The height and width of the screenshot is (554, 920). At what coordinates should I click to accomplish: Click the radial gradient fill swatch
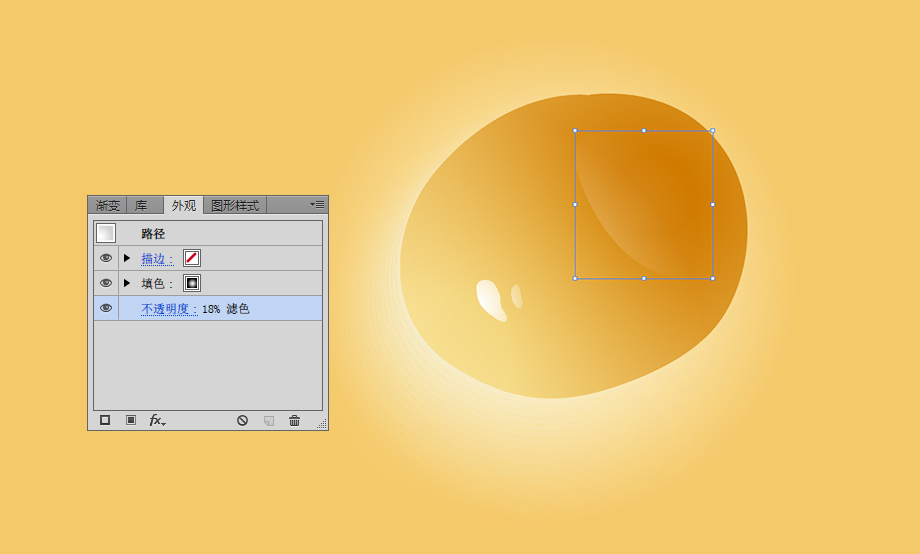click(x=192, y=283)
